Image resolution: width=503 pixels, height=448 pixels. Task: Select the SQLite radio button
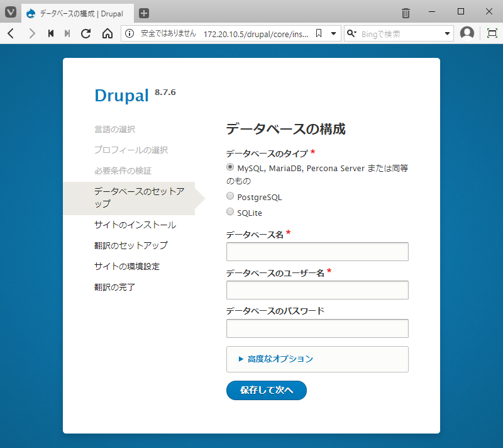(x=230, y=211)
